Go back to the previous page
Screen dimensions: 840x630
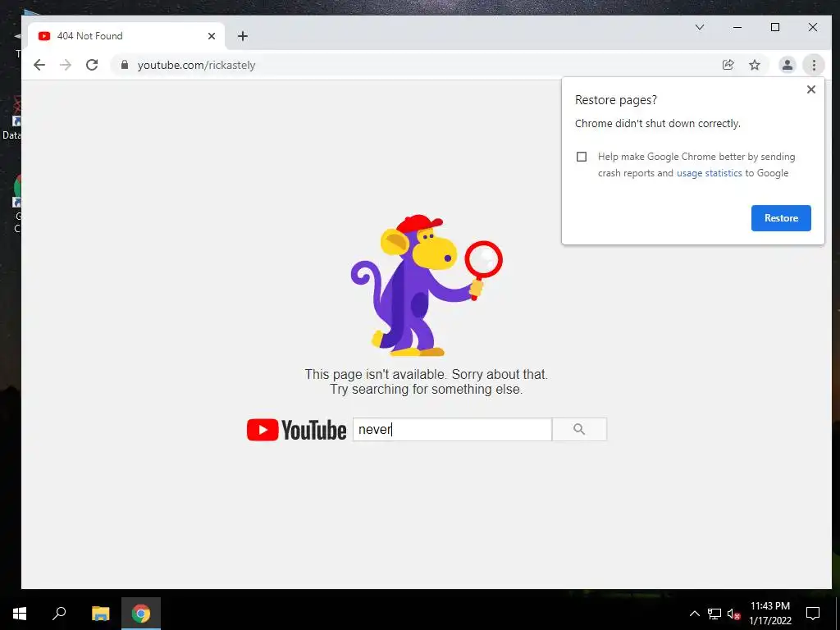tap(39, 65)
